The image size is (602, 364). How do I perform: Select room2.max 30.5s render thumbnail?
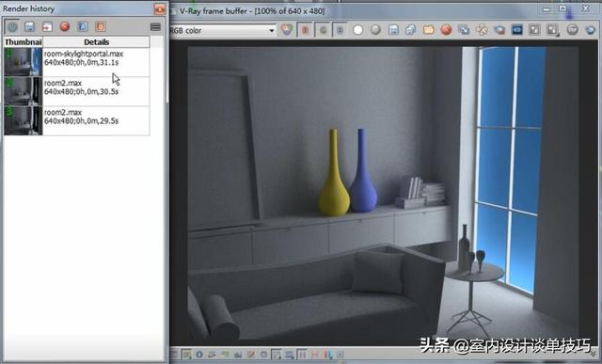23,91
